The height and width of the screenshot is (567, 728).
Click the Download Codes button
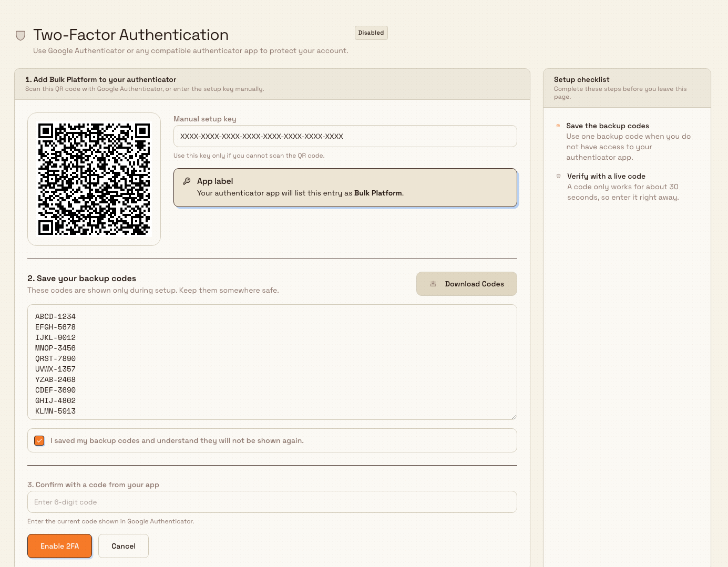coord(467,284)
